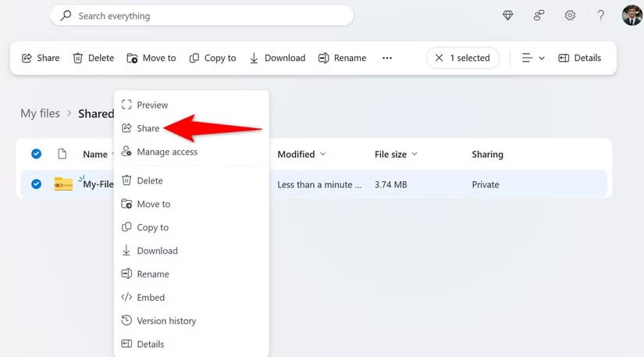Select Version history in the context menu
The width and height of the screenshot is (644, 357).
click(166, 320)
